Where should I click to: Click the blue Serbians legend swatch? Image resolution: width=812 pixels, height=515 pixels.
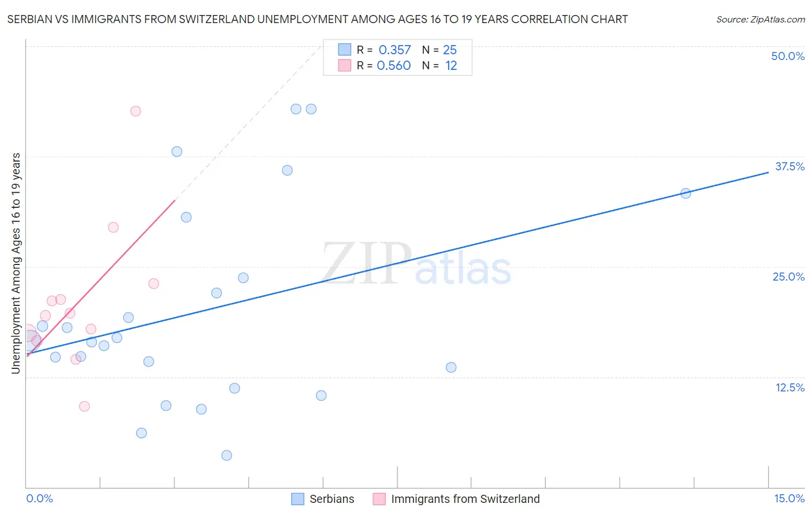(297, 499)
